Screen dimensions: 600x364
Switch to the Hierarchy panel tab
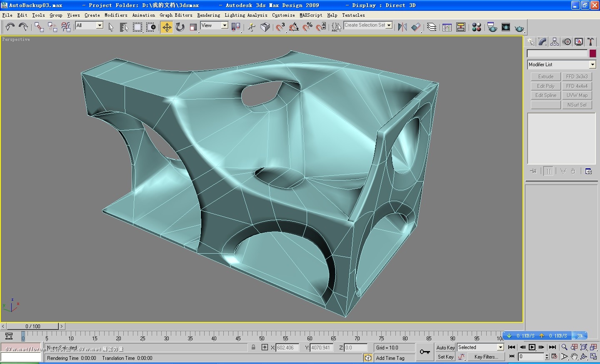coord(555,42)
